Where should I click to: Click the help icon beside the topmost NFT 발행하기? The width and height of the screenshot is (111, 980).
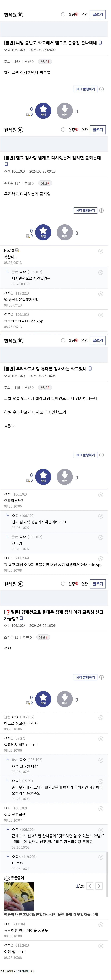point(102,89)
